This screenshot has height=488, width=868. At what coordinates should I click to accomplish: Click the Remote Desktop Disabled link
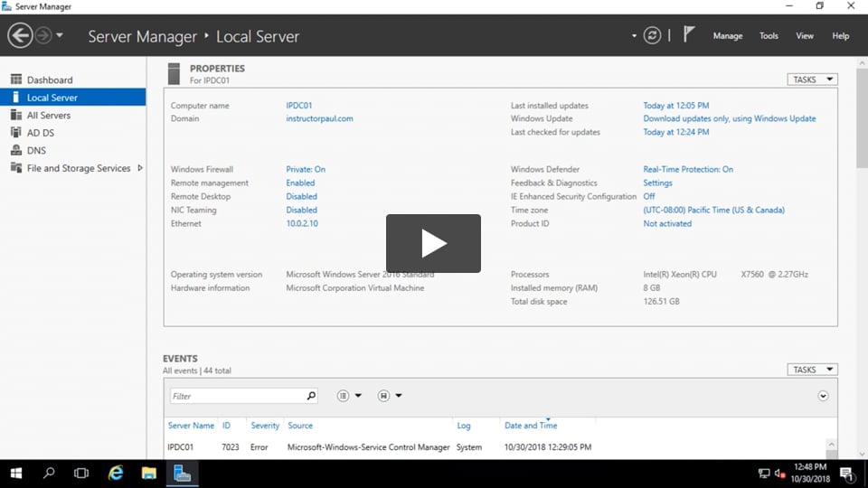point(301,196)
